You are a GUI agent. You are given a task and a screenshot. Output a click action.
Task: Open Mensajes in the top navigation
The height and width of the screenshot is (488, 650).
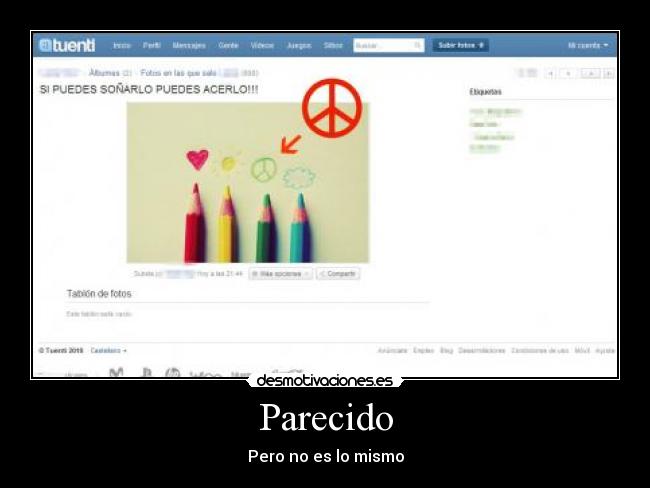pyautogui.click(x=189, y=45)
